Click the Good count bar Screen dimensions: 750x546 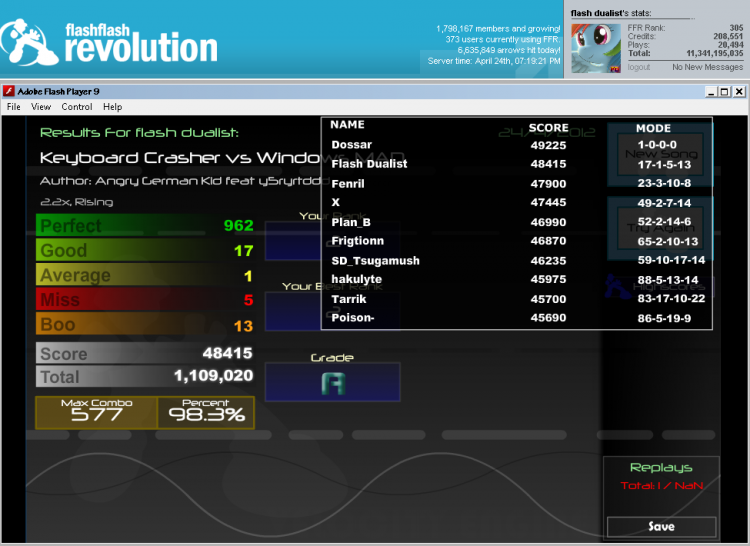(x=145, y=250)
